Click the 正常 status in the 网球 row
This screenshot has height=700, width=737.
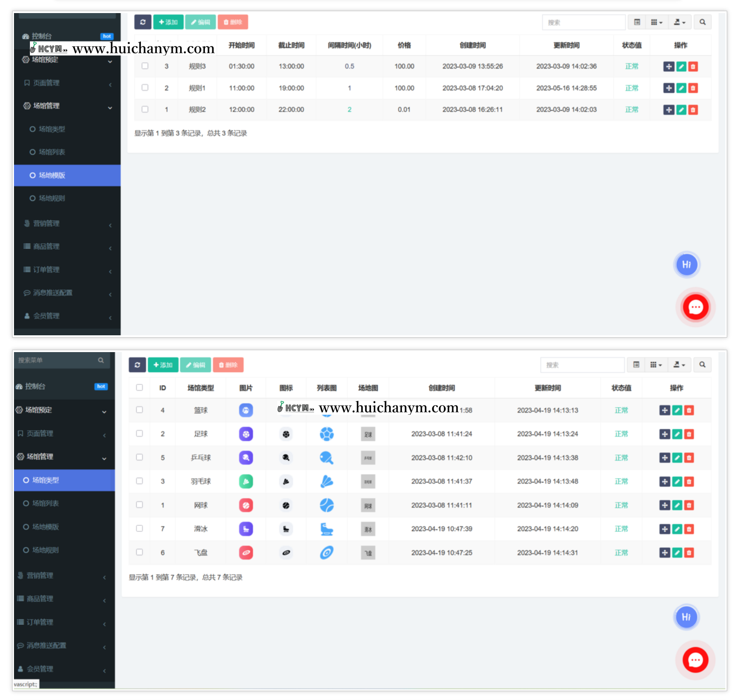621,505
